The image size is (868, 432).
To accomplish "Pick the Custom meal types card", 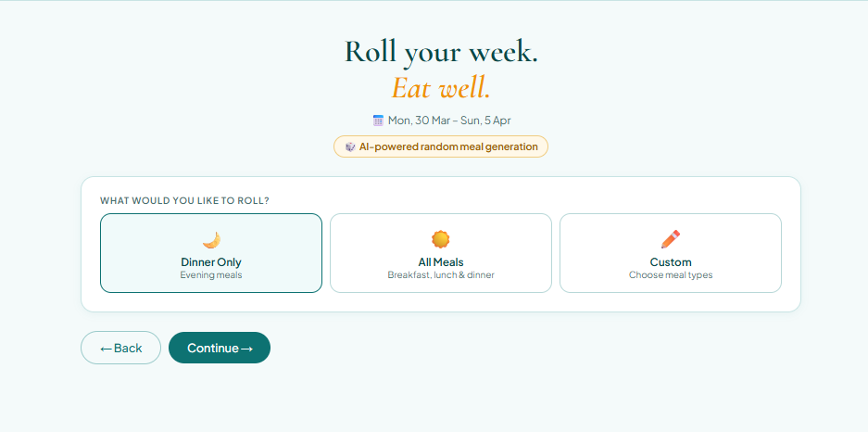I will 671,253.
